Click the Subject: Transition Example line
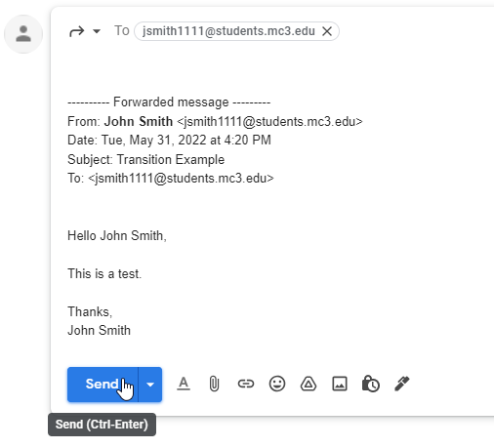Image resolution: width=494 pixels, height=448 pixels. tap(145, 160)
